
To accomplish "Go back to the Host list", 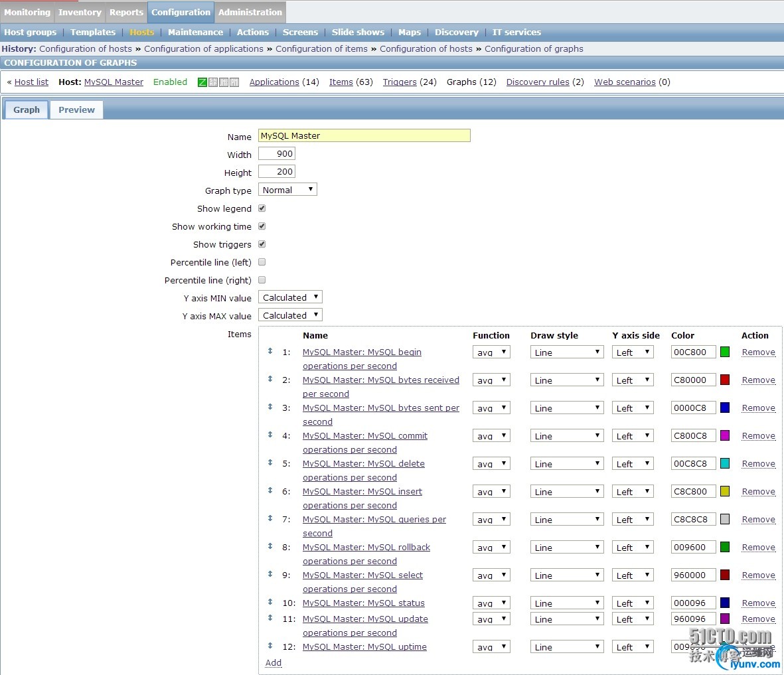I will point(31,82).
